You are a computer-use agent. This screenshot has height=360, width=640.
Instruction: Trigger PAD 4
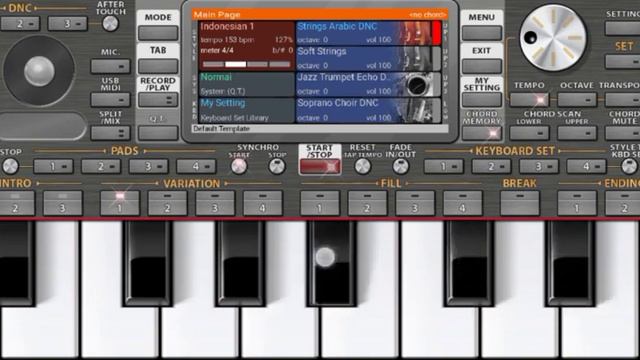196,166
